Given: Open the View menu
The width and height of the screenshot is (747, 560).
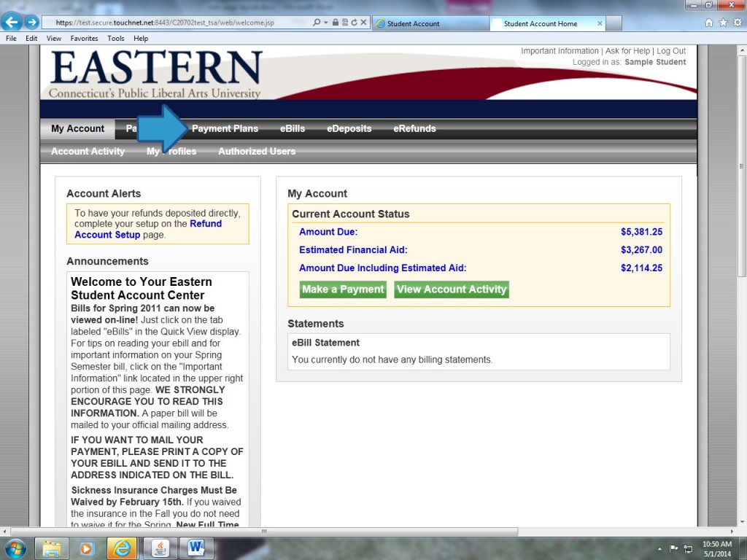Looking at the screenshot, I should click(x=54, y=38).
